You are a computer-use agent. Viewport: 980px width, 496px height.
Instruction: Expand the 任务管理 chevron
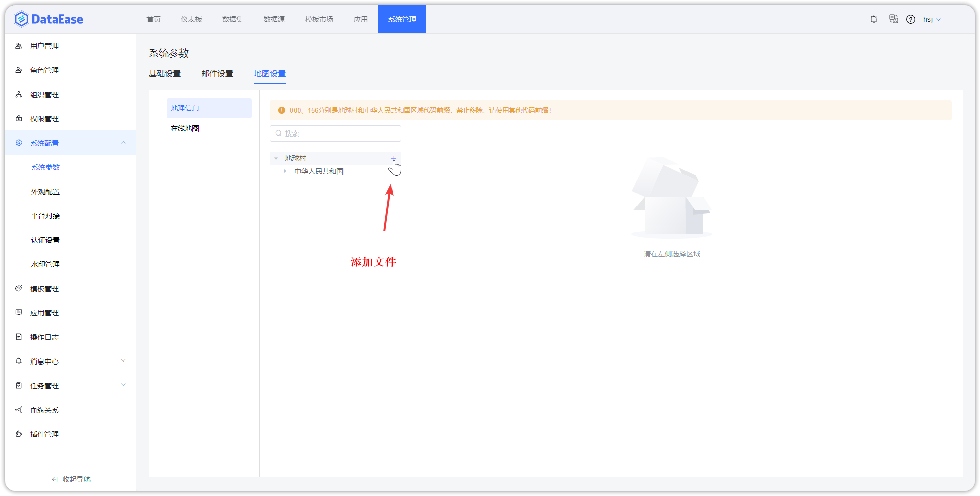pos(123,385)
